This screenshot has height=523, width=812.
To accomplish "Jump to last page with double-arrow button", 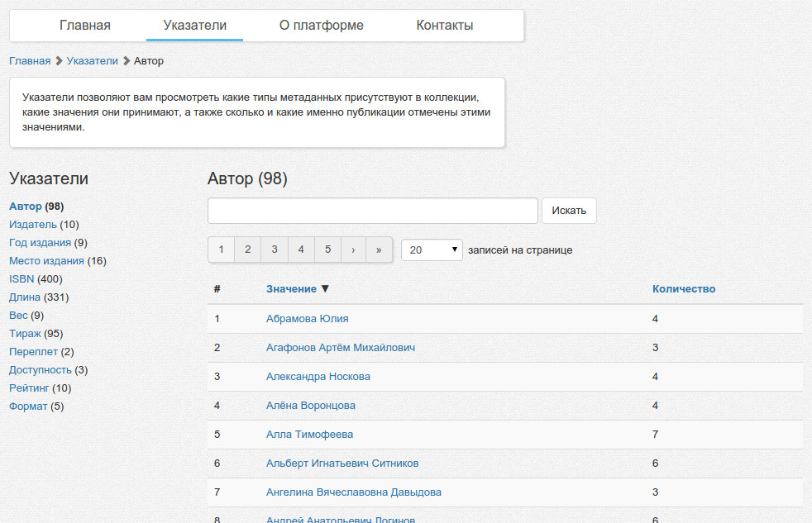I will [379, 250].
